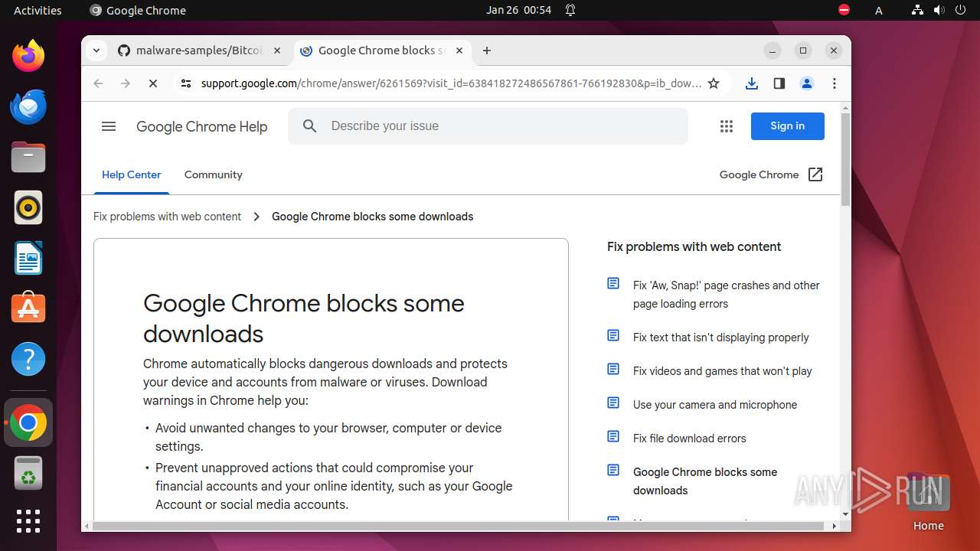Click the Google Chrome dock icon
Screen dimensions: 980x551
28,422
